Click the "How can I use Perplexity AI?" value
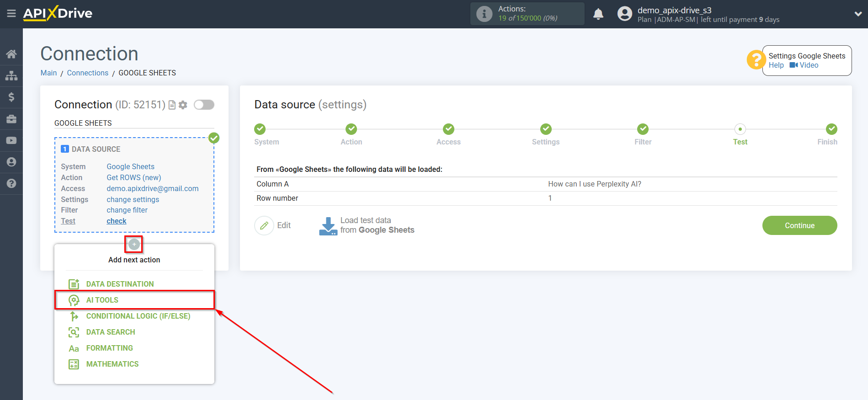 [x=595, y=184]
